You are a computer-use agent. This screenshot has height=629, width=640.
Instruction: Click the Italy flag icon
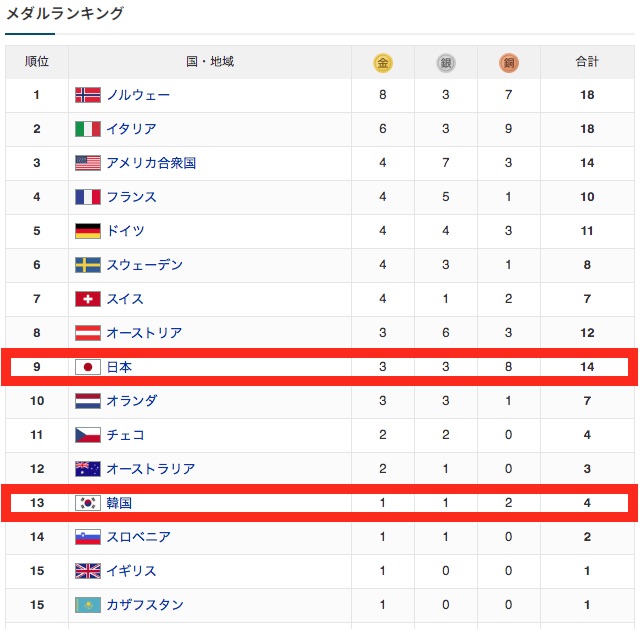(88, 129)
